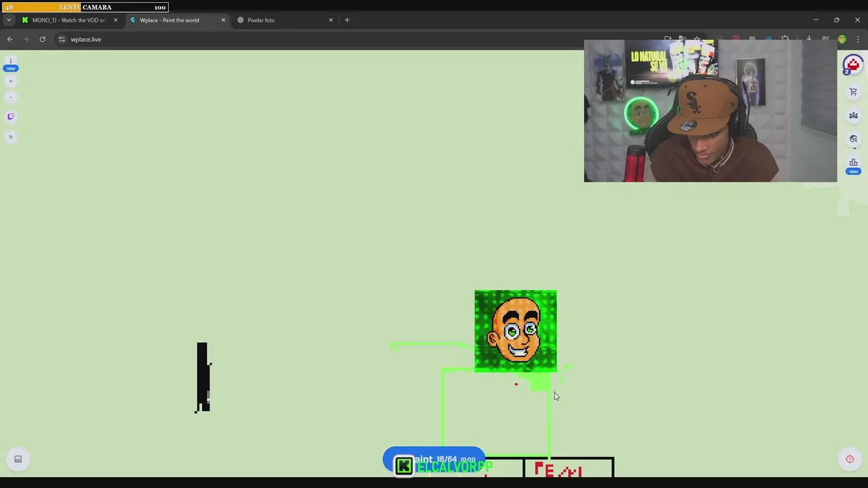Click the undo arrow icon in left sidebar
This screenshot has height=488, width=868.
[x=10, y=137]
